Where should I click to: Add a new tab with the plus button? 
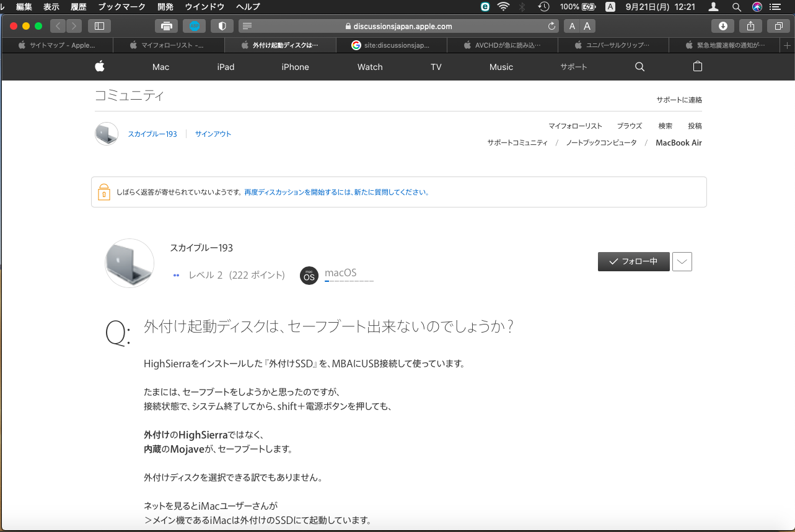point(788,45)
